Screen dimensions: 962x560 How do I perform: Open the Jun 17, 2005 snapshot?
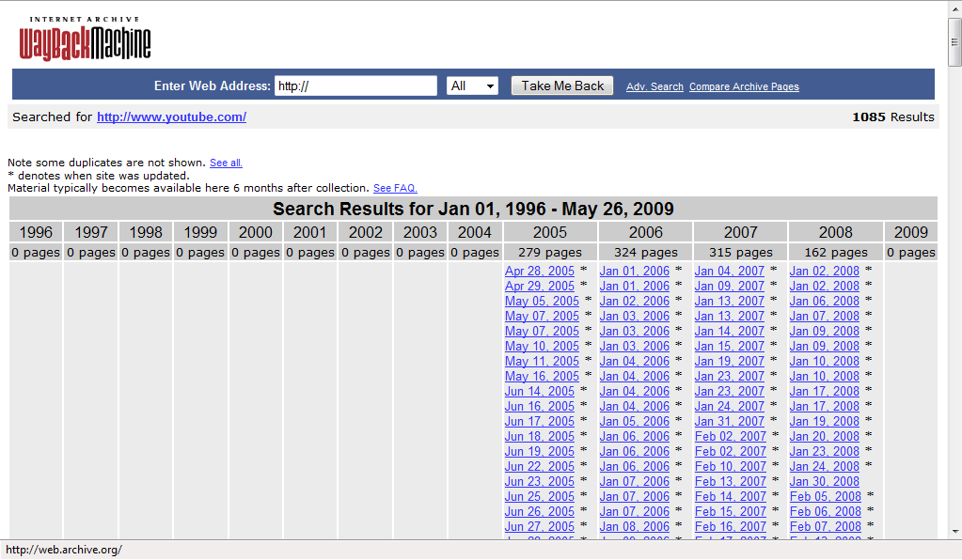pyautogui.click(x=539, y=422)
